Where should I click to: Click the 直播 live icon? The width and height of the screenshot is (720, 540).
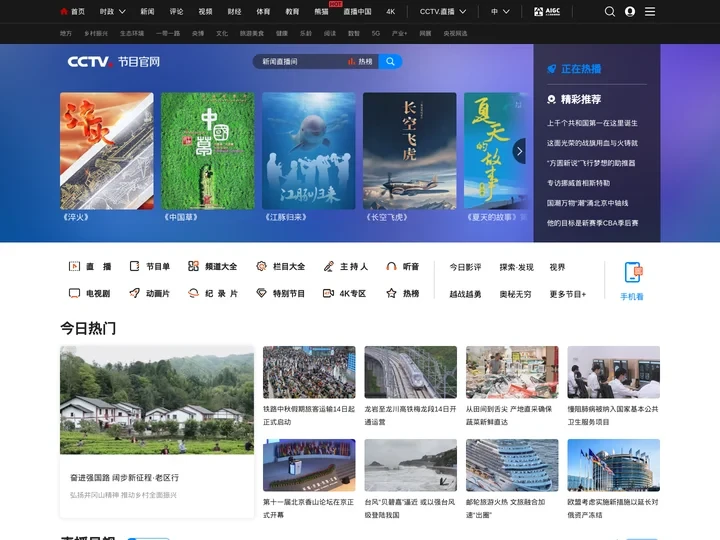[74, 266]
